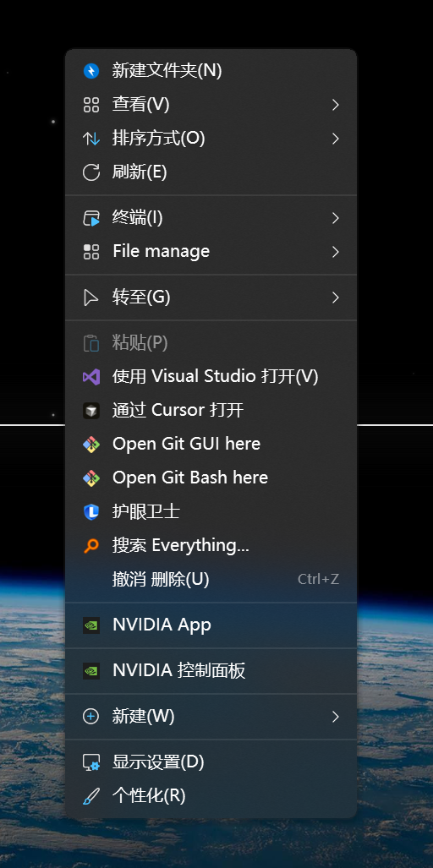Select 刷新(E) to refresh desktop
Viewport: 433px width, 868px height.
click(211, 172)
